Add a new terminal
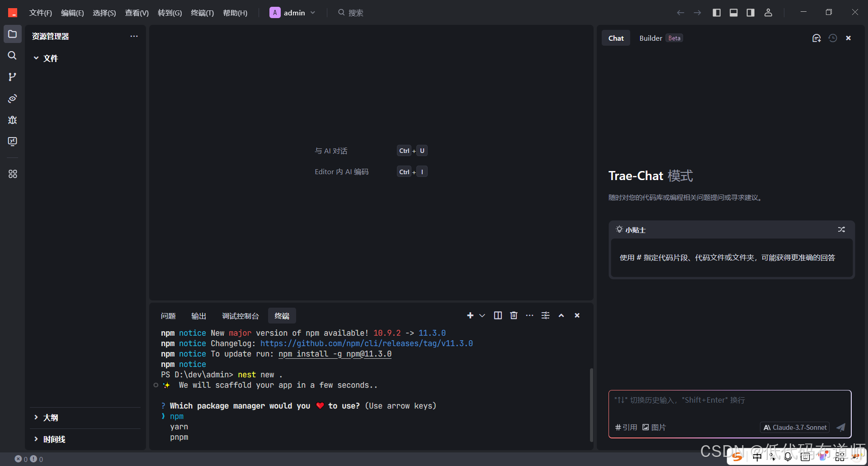Screen dimensions: 868x466 [x=470, y=315]
